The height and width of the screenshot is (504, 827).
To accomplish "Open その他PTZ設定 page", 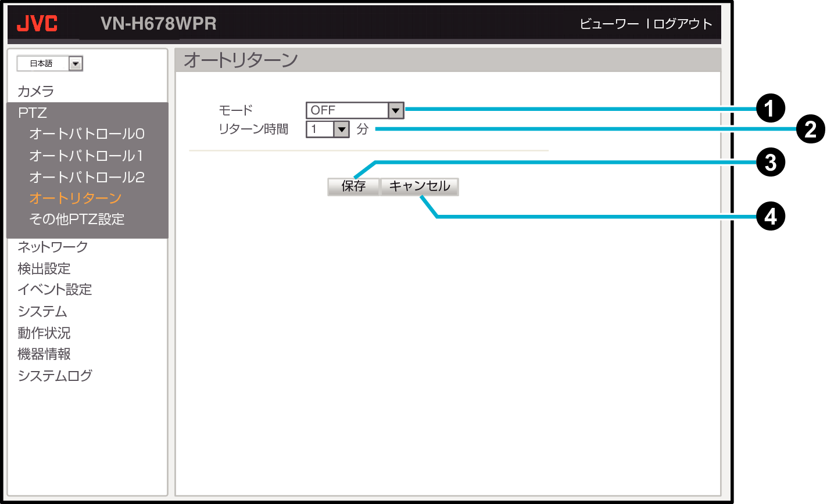I will [x=77, y=219].
